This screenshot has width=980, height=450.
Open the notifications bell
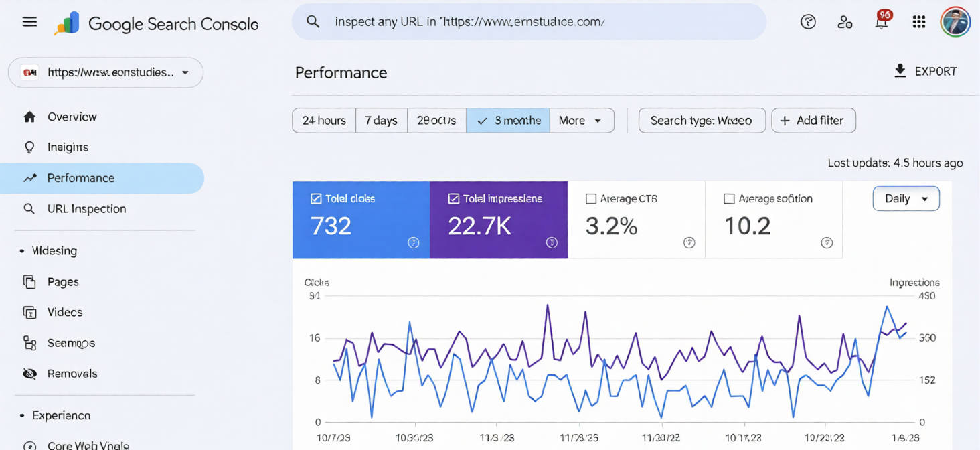point(882,21)
